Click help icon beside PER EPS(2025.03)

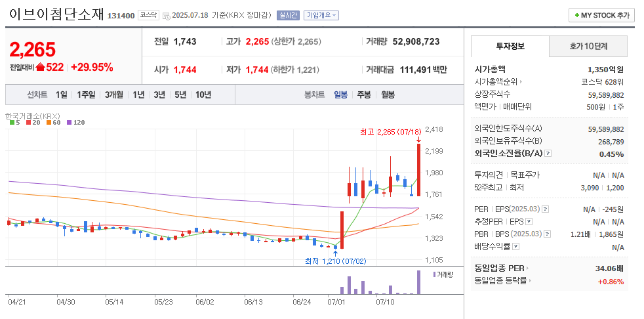point(545,209)
